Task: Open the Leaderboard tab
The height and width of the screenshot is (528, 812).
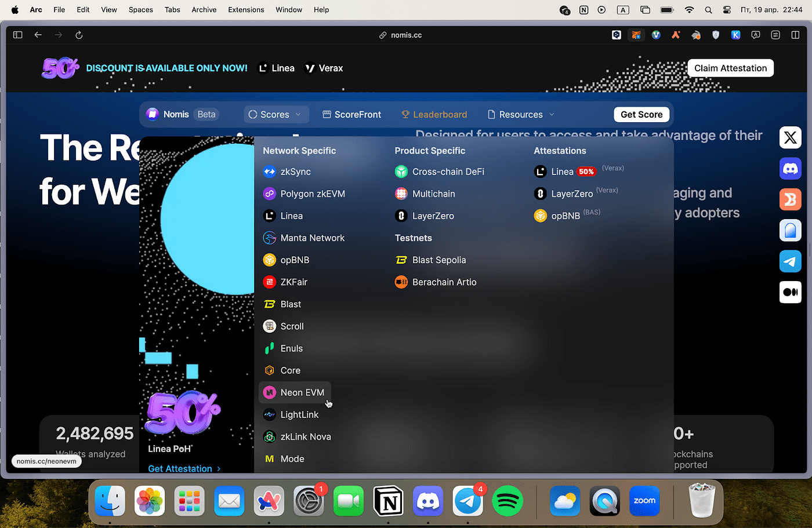Action: point(434,114)
